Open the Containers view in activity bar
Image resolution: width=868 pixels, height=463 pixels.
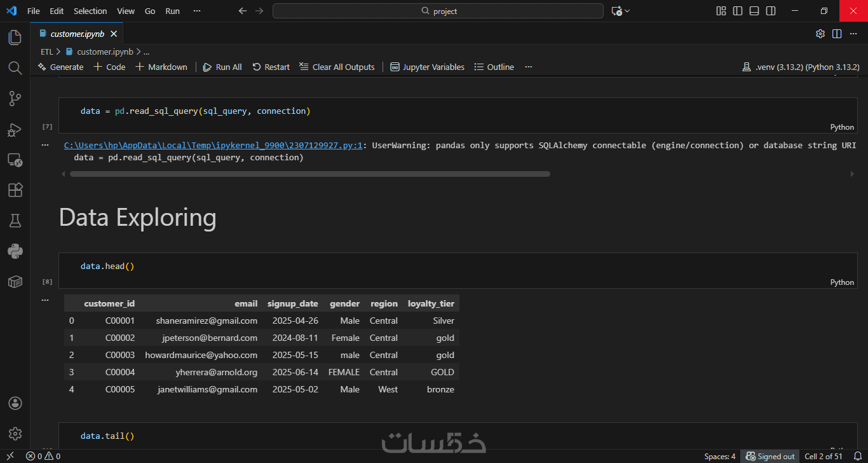point(15,282)
